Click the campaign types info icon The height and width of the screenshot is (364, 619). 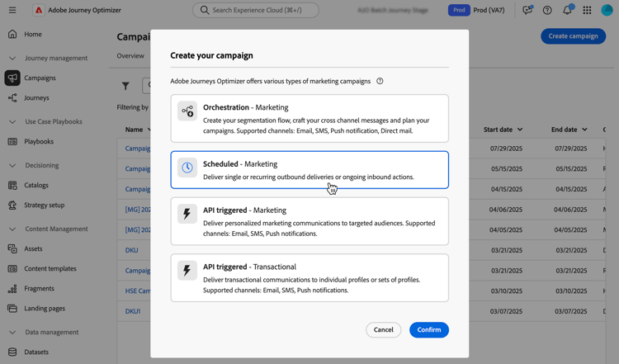tap(380, 82)
